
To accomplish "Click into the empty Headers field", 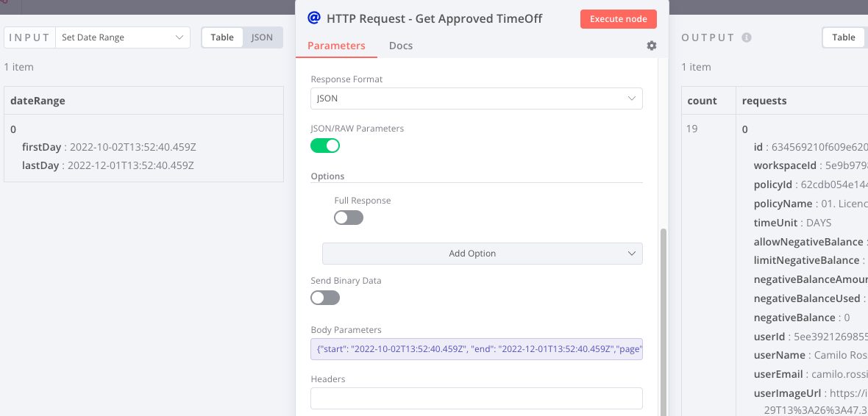I will click(477, 398).
